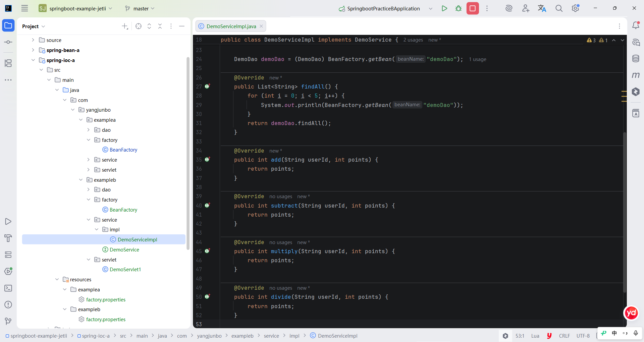Open the Run tool window in sidebar
Viewport: 644px width, 342px height.
point(8,222)
